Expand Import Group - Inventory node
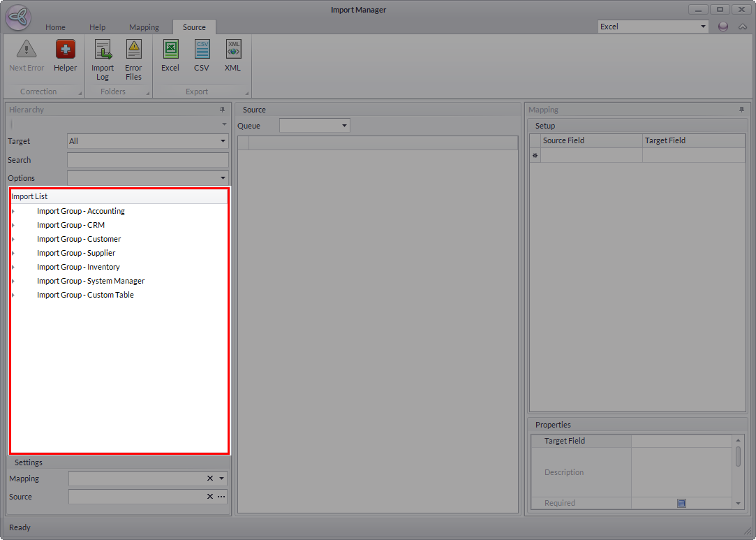The height and width of the screenshot is (540, 756). tap(13, 267)
